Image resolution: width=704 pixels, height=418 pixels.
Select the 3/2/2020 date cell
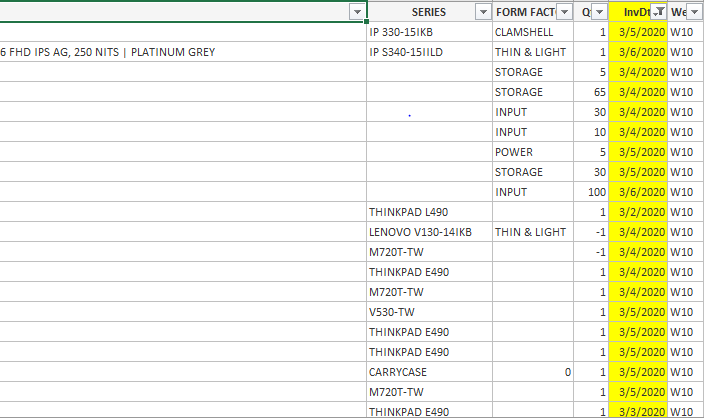pos(637,212)
